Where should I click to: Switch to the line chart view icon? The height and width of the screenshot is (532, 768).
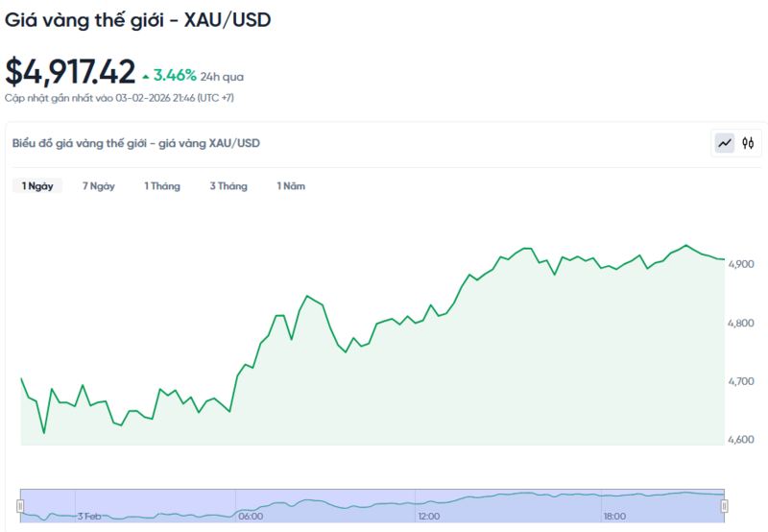[x=725, y=143]
